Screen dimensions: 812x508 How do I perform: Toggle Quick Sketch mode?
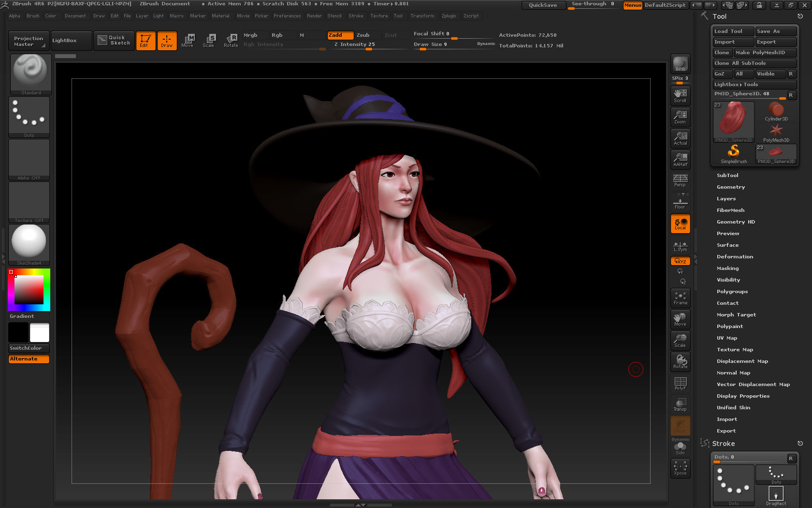point(114,40)
